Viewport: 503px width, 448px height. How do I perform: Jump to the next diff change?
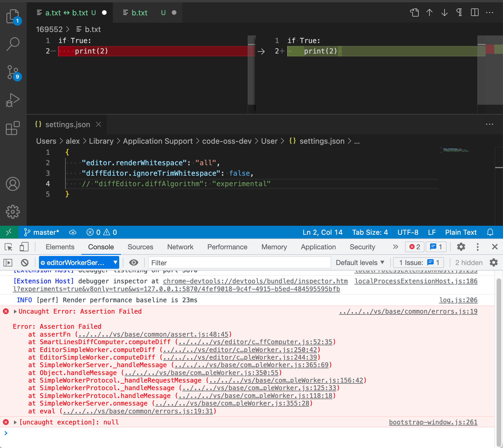444,13
